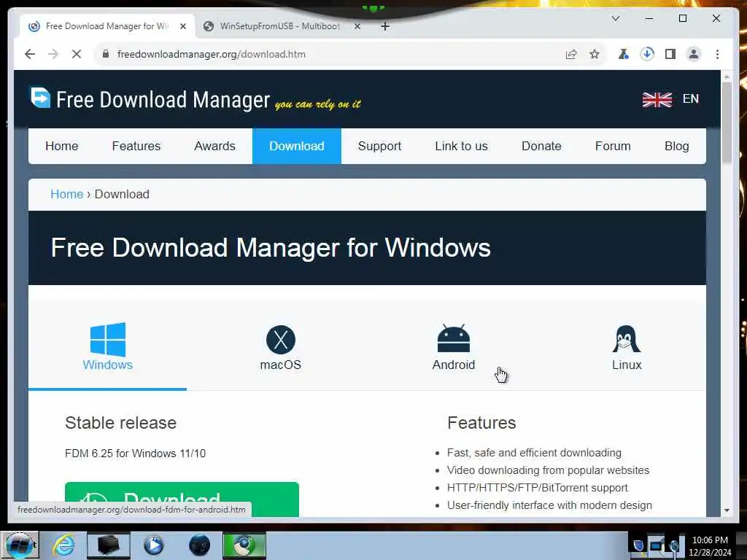Launch Internet Explorer from the taskbar
Viewport: 747px width, 560px height.
point(64,545)
